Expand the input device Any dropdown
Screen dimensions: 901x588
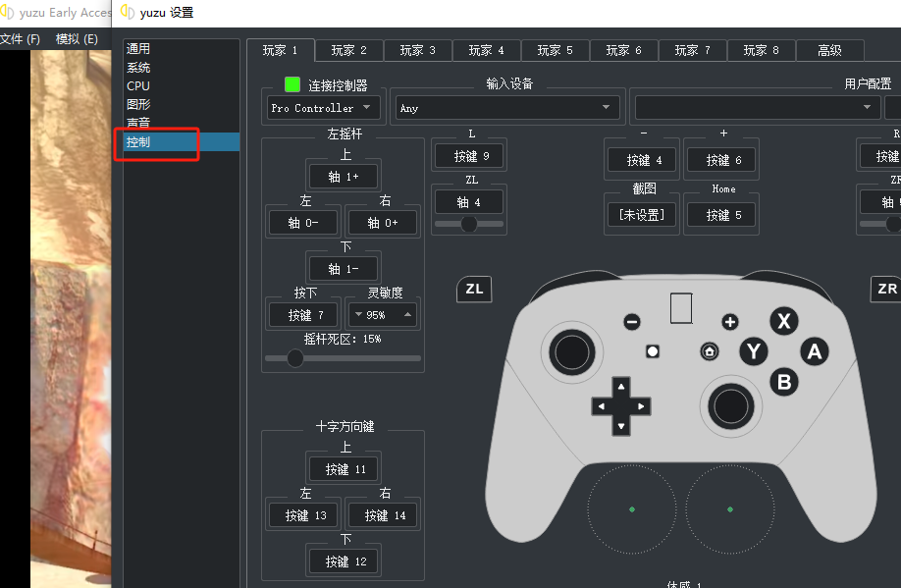(x=506, y=108)
